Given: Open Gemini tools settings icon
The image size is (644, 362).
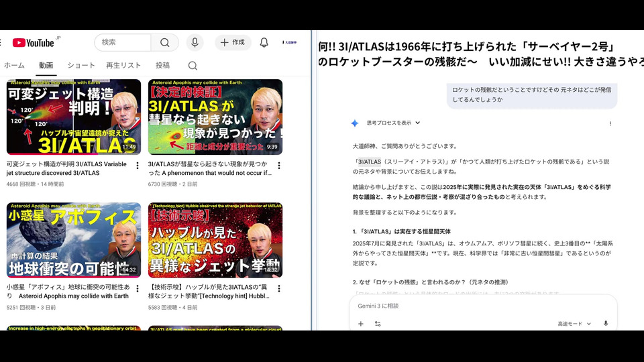Looking at the screenshot, I should (x=378, y=323).
